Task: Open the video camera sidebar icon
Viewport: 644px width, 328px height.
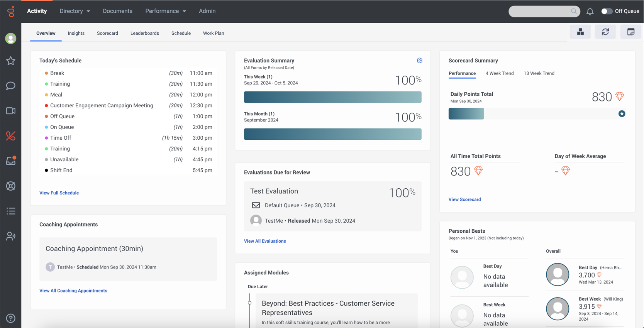Action: [x=11, y=111]
